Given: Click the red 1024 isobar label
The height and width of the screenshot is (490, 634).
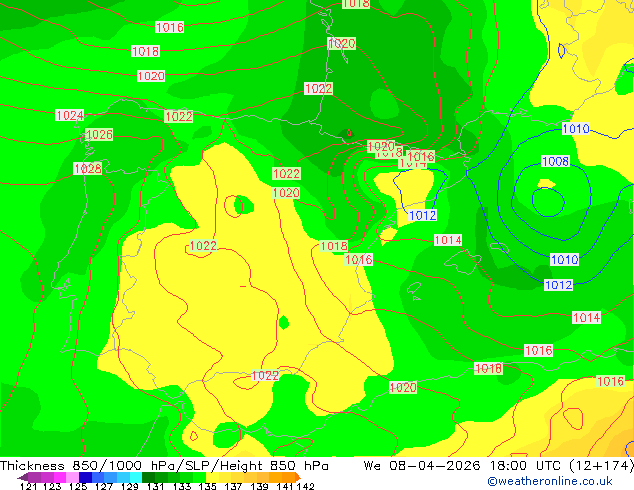Looking at the screenshot, I should (x=70, y=115).
